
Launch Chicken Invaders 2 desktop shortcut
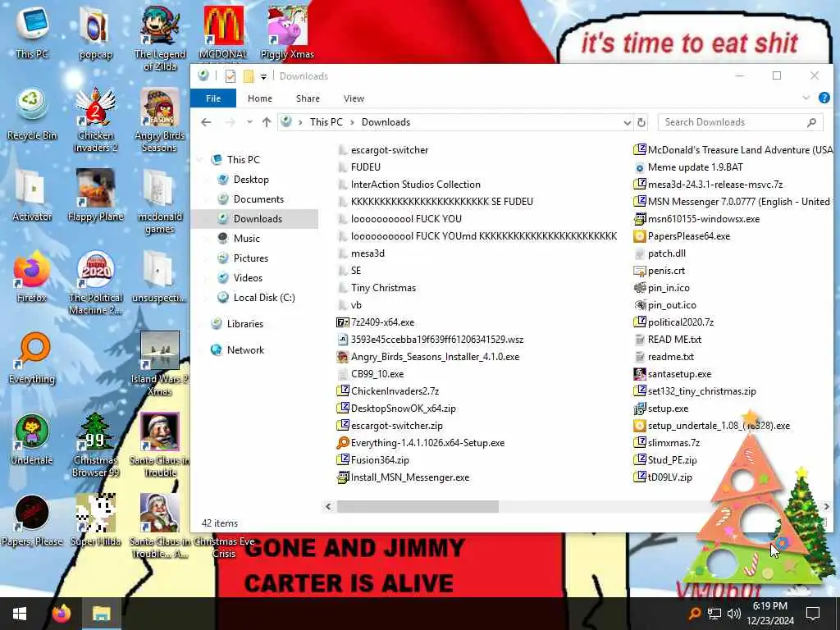coord(95,119)
